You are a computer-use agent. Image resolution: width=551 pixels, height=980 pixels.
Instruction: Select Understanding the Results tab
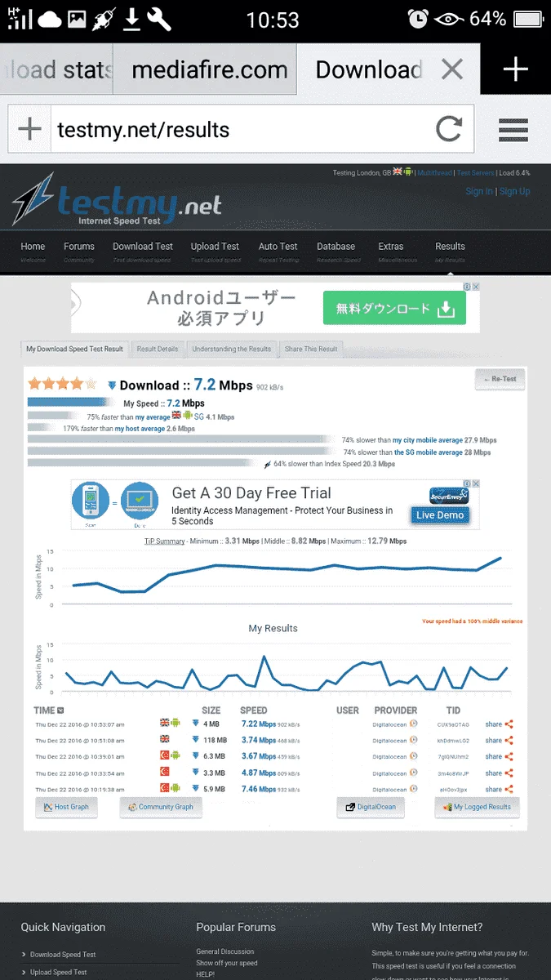pos(232,349)
